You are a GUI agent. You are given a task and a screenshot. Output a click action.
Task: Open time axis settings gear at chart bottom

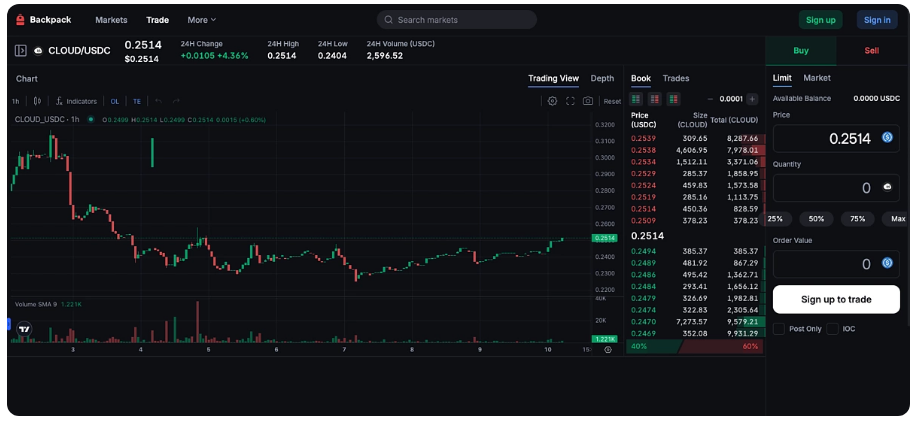coord(608,349)
